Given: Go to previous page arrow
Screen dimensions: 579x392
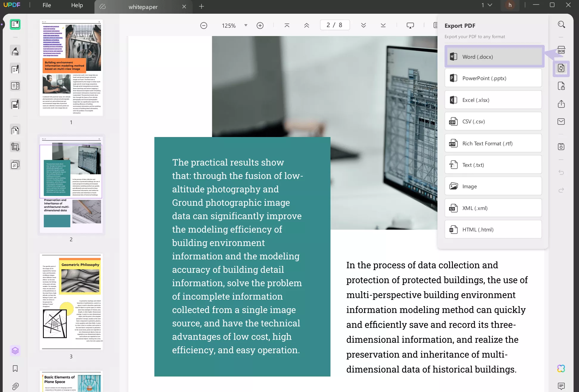Looking at the screenshot, I should pos(307,26).
